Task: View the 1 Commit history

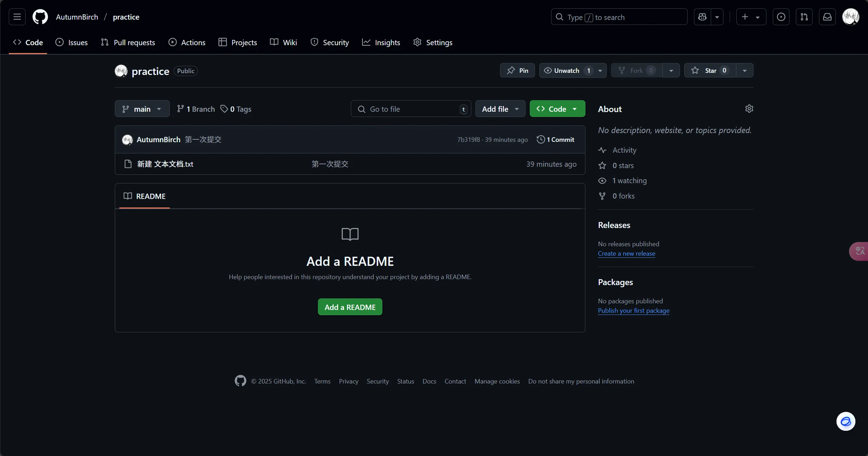Action: [x=555, y=139]
